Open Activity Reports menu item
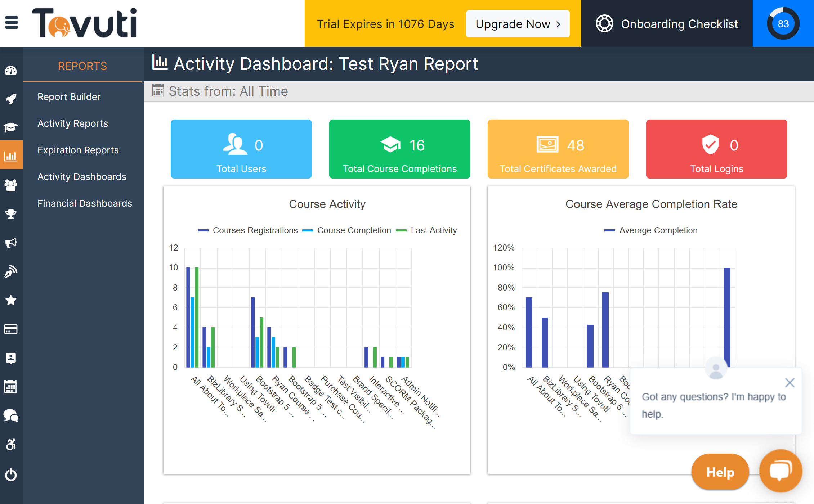This screenshot has width=814, height=504. [73, 123]
